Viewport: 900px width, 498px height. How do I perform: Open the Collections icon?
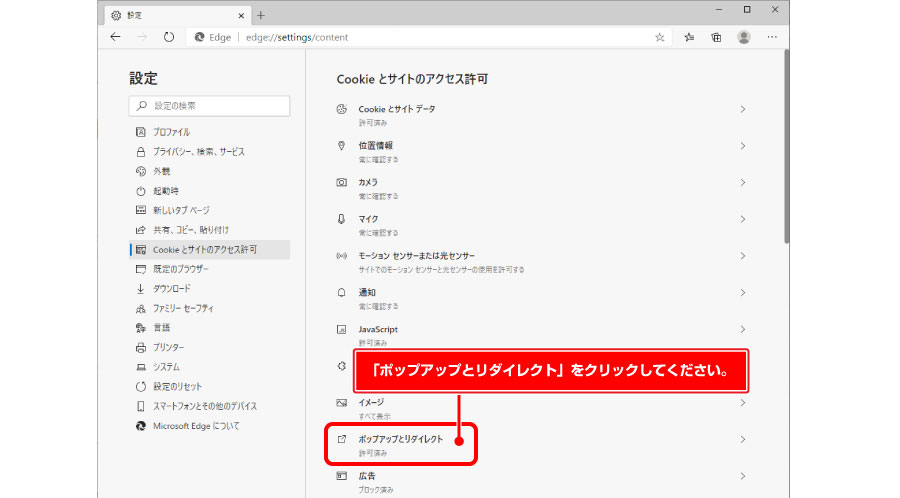click(716, 37)
